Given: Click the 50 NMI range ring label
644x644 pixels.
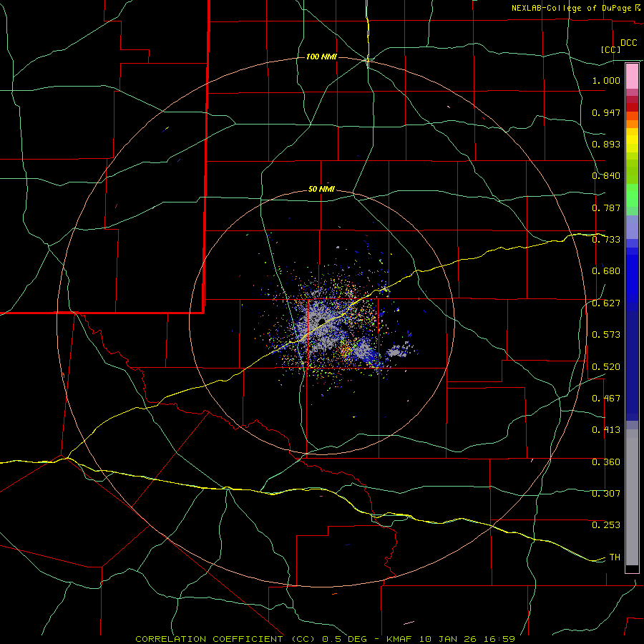Looking at the screenshot, I should click(x=321, y=190).
